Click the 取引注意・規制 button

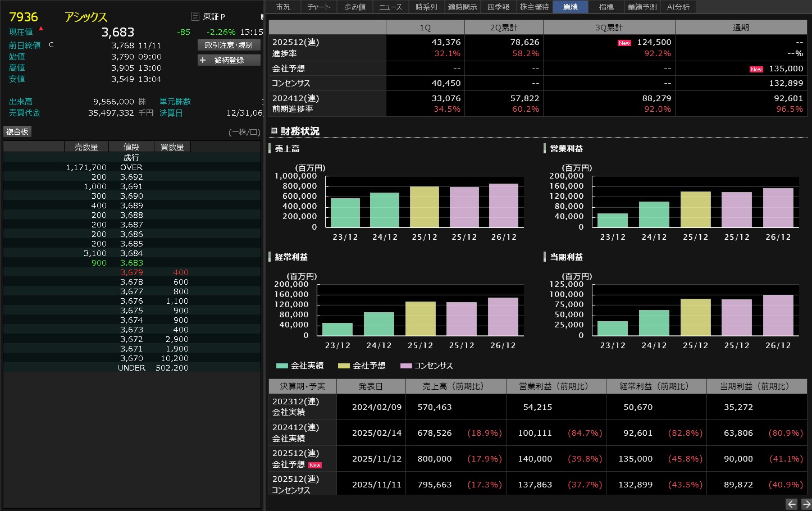[229, 45]
